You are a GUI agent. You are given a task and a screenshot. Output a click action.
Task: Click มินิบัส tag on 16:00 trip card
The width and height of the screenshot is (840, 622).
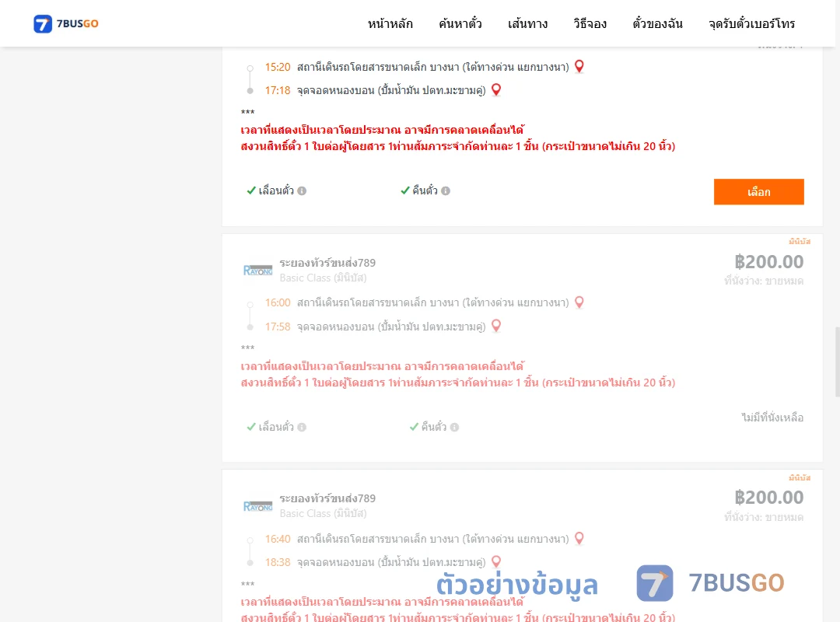pos(800,242)
